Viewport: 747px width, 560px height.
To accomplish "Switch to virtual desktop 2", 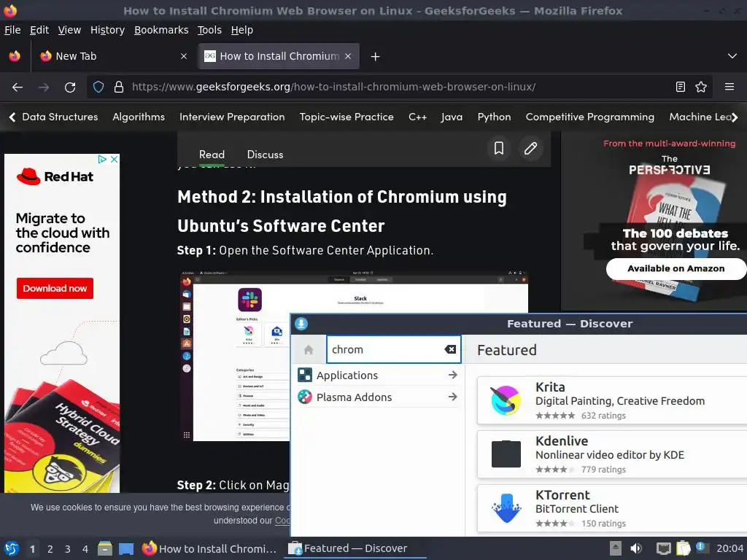I will click(x=50, y=549).
